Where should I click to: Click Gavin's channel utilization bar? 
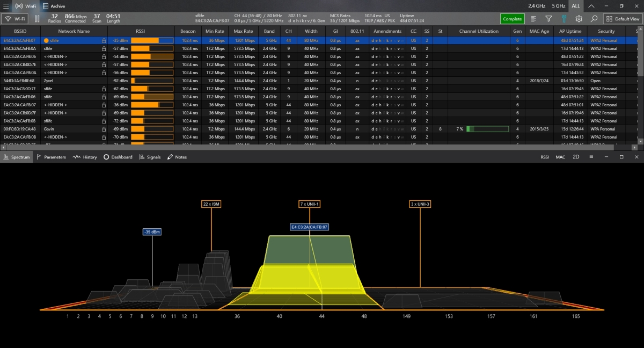tap(487, 129)
